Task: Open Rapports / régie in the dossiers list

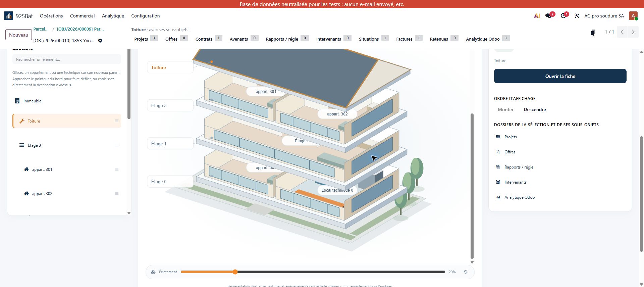Action: pos(519,167)
